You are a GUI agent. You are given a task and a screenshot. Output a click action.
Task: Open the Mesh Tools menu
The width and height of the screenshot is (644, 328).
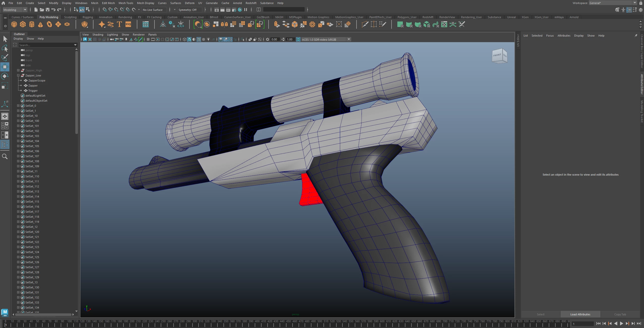pyautogui.click(x=126, y=3)
